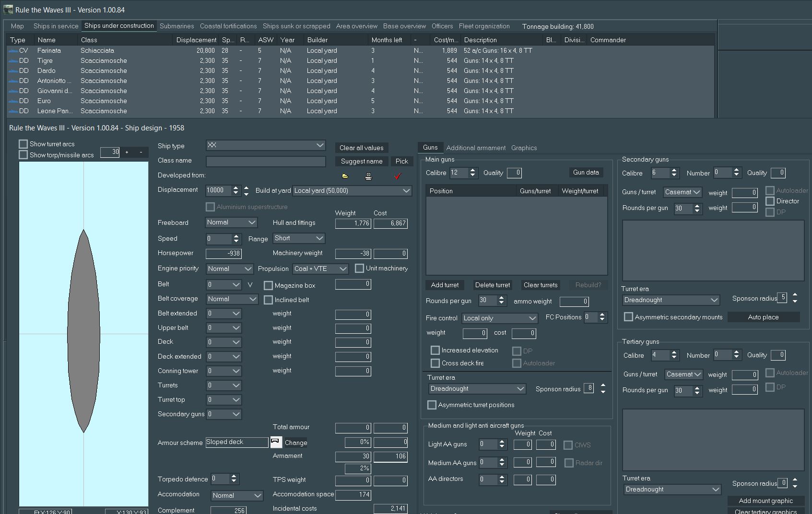The height and width of the screenshot is (514, 812).
Task: Click the Class name input field
Action: (x=266, y=161)
